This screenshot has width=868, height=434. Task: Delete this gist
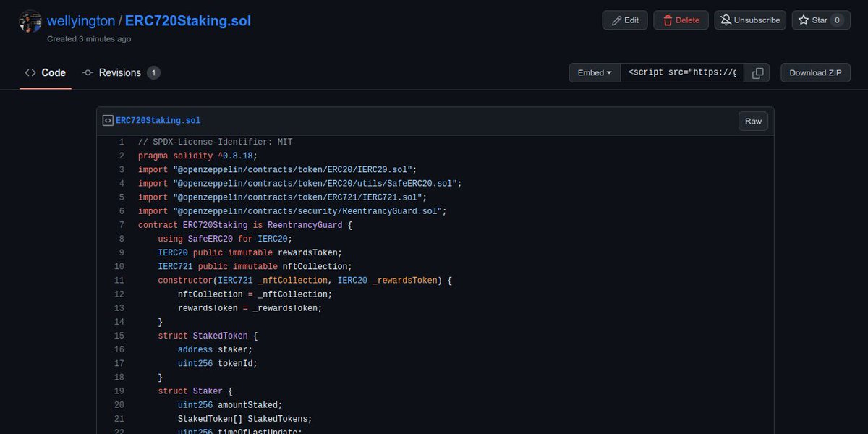click(681, 20)
